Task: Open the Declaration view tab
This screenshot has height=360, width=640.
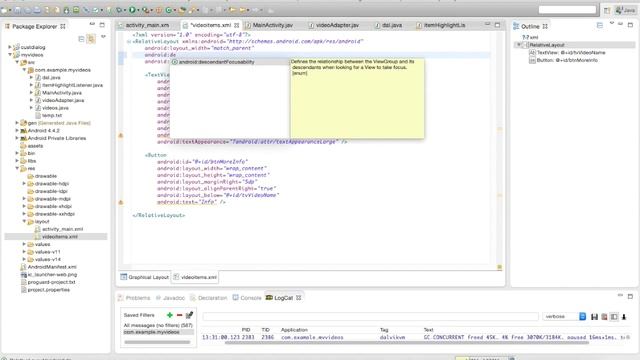Action: point(209,298)
